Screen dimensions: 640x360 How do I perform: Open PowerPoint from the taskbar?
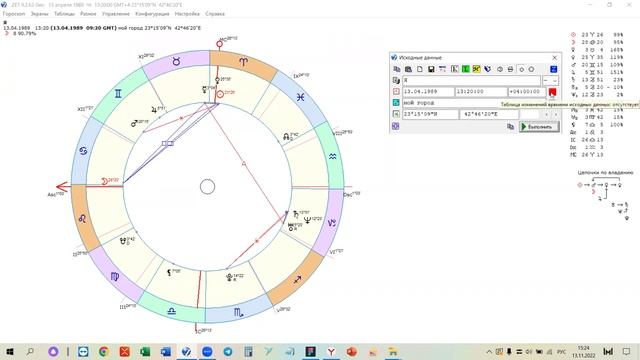[x=351, y=351]
